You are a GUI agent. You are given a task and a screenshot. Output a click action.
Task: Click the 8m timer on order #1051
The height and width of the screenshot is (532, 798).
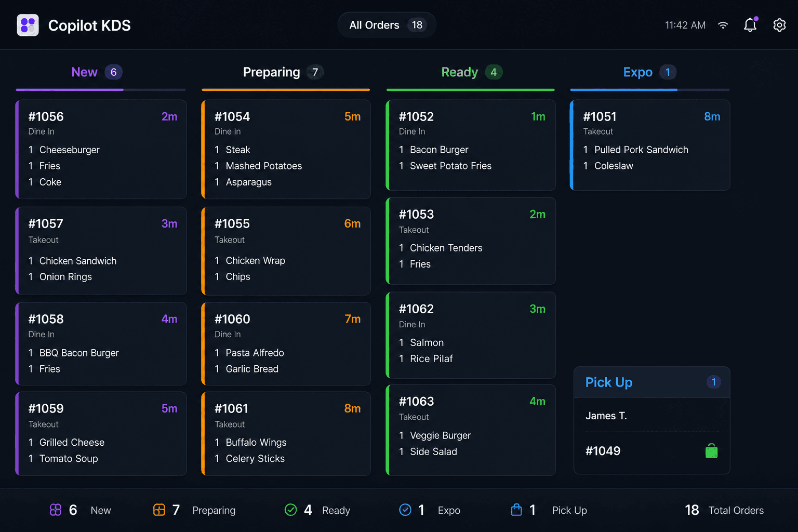click(x=712, y=116)
